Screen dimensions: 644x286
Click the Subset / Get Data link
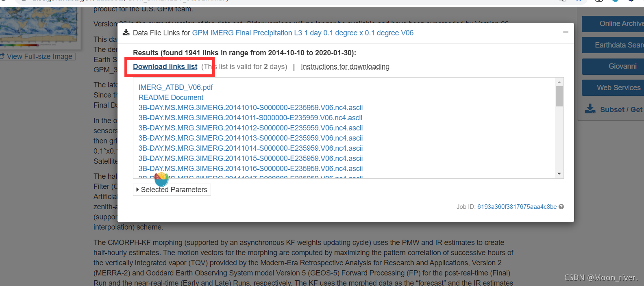tap(622, 110)
